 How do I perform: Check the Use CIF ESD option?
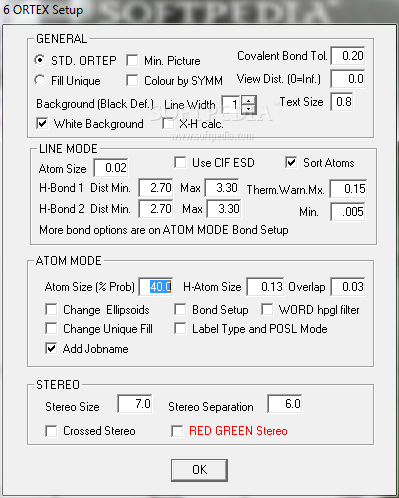(x=180, y=163)
